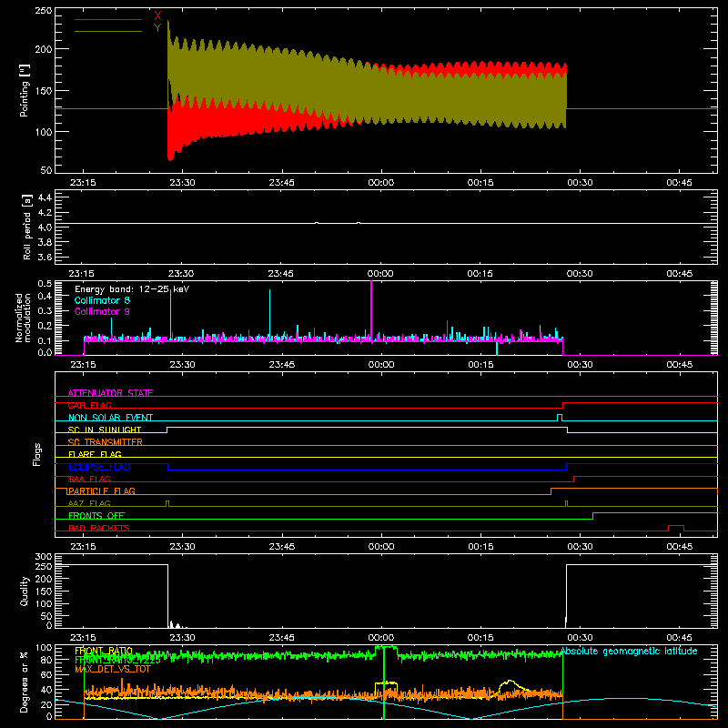The height and width of the screenshot is (728, 728).
Task: Click the 'Degrees or %' axis title
Action: (25, 682)
